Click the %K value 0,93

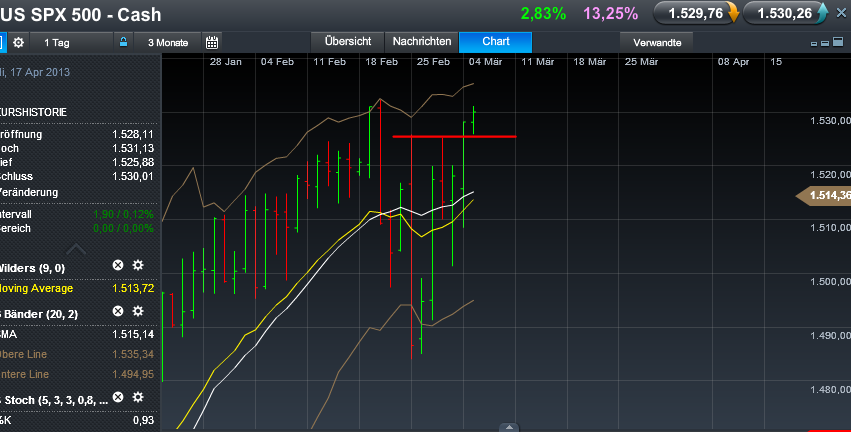pos(143,421)
